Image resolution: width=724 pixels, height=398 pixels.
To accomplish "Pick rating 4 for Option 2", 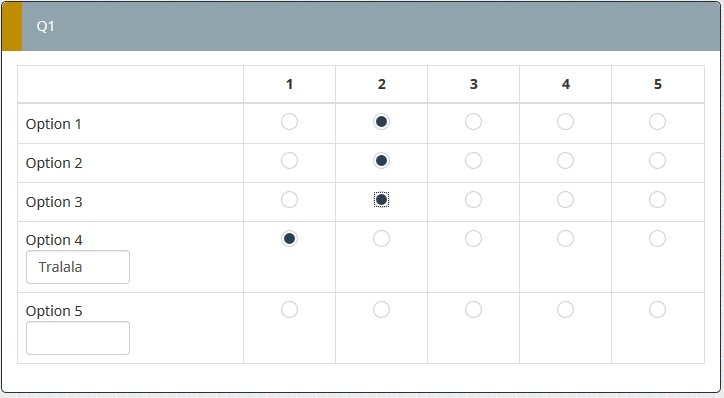I will (x=565, y=161).
